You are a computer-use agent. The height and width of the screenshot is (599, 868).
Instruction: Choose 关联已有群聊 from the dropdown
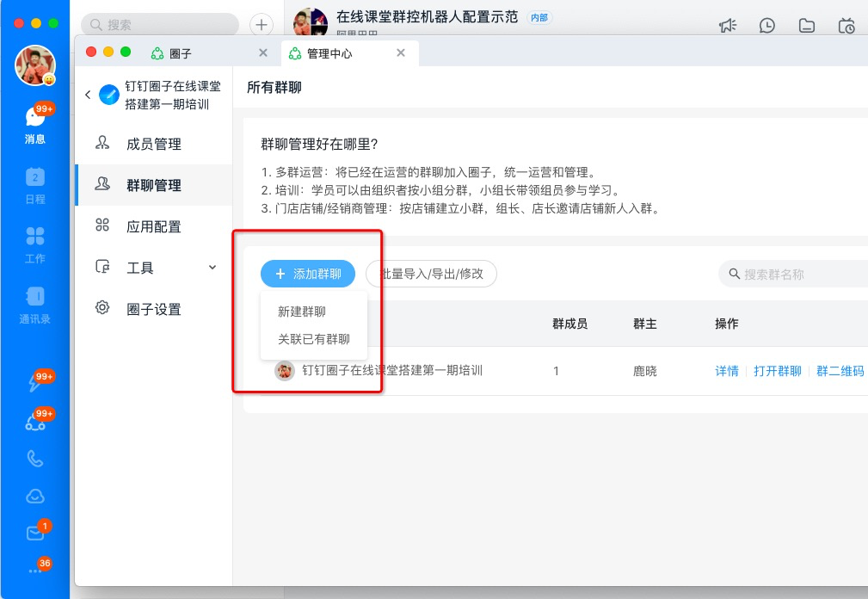click(x=314, y=339)
